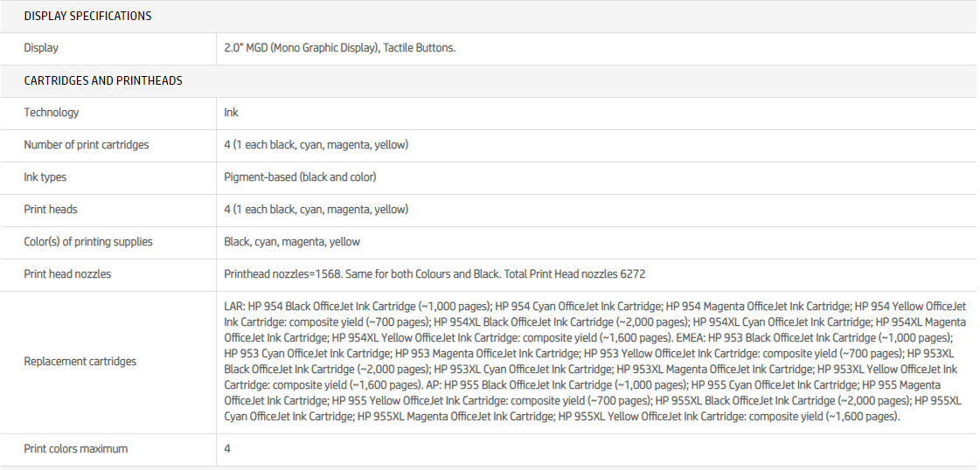Viewport: 980px width, 470px height.
Task: Click the value 4 for Print colors maximum
Action: [227, 449]
